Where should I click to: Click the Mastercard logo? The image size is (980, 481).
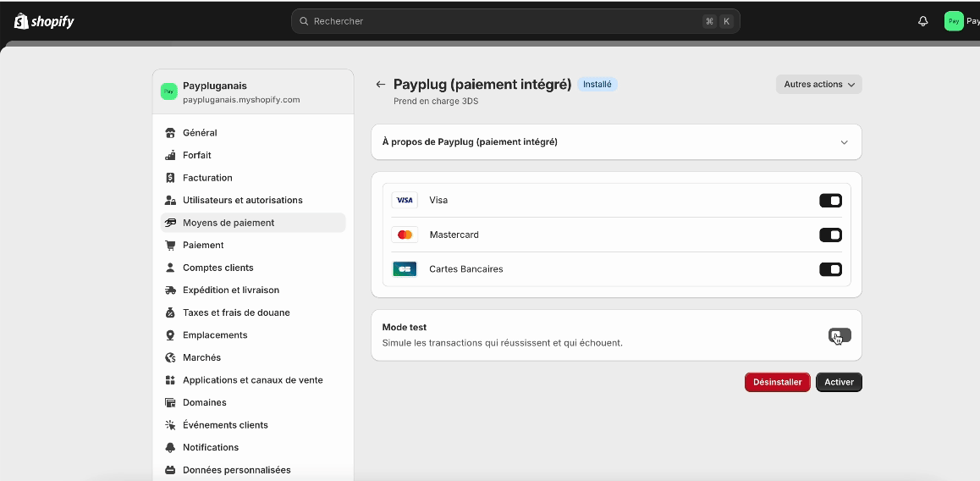(x=405, y=235)
